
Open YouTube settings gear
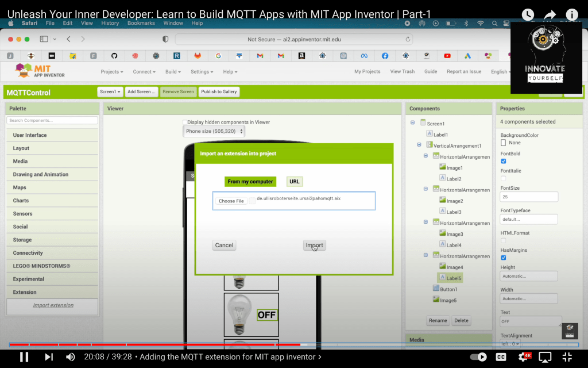524,356
